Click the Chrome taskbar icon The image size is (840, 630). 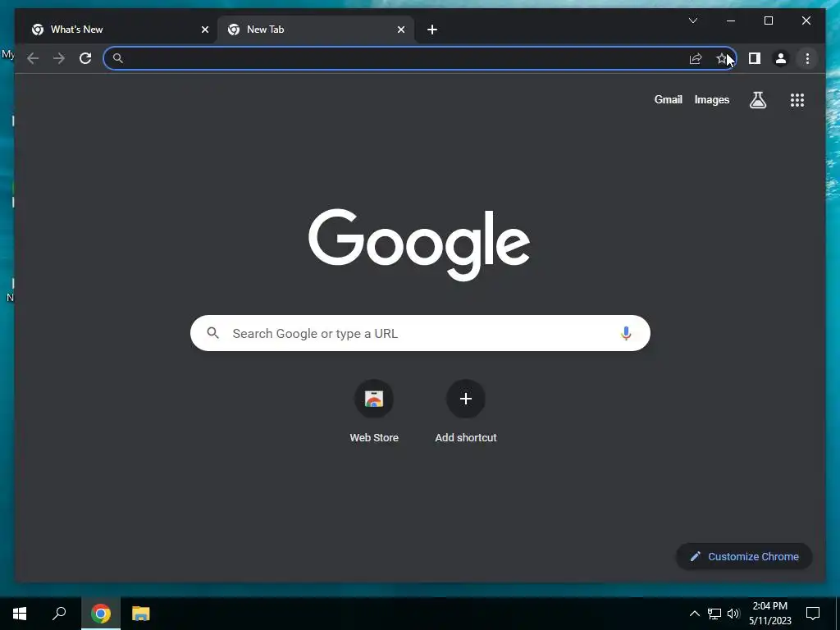[101, 614]
